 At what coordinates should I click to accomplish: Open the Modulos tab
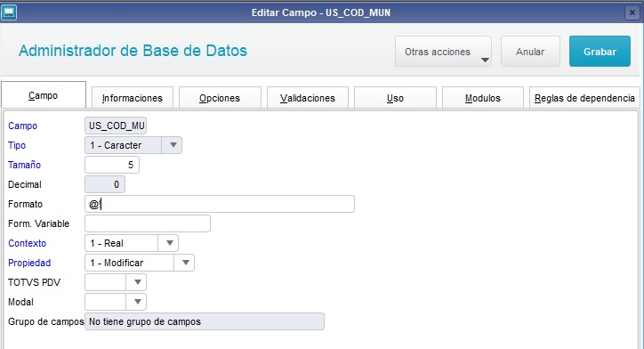[x=483, y=98]
